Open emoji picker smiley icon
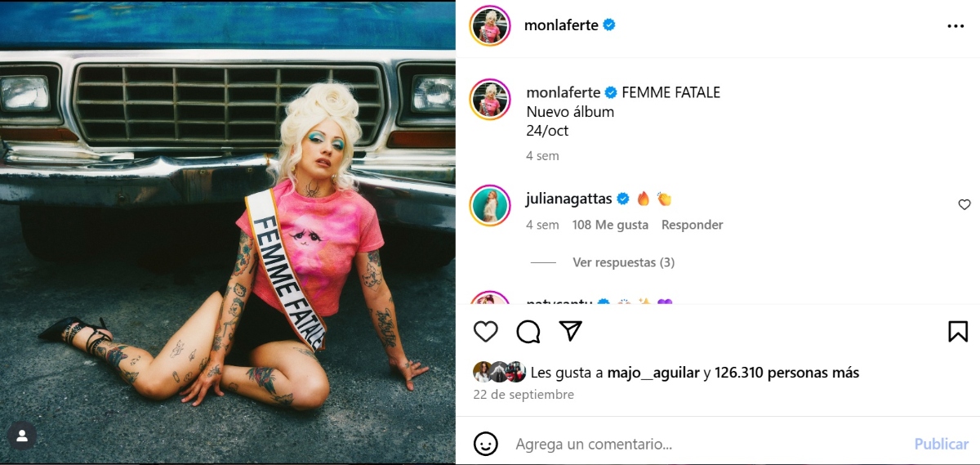 coord(486,444)
